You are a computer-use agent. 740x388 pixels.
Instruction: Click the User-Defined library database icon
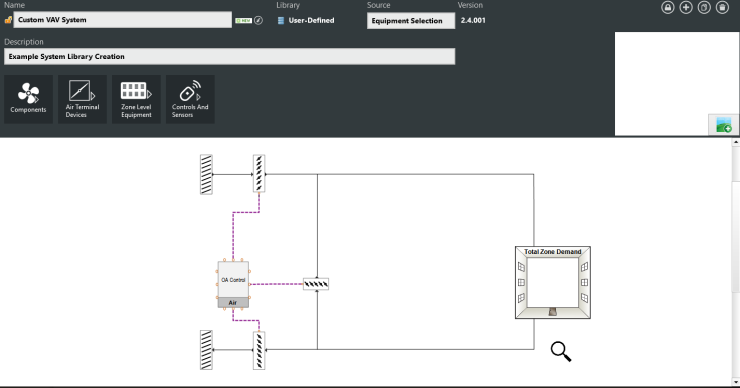tap(281, 20)
